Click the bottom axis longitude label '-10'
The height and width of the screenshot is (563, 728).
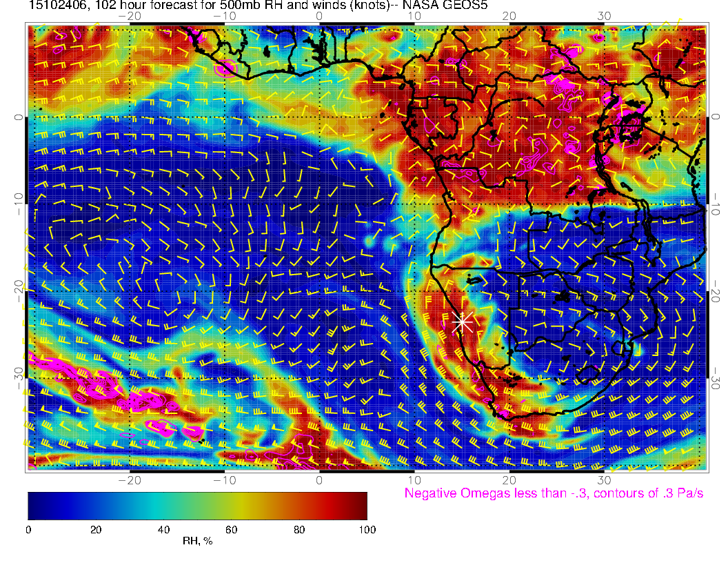pos(225,480)
